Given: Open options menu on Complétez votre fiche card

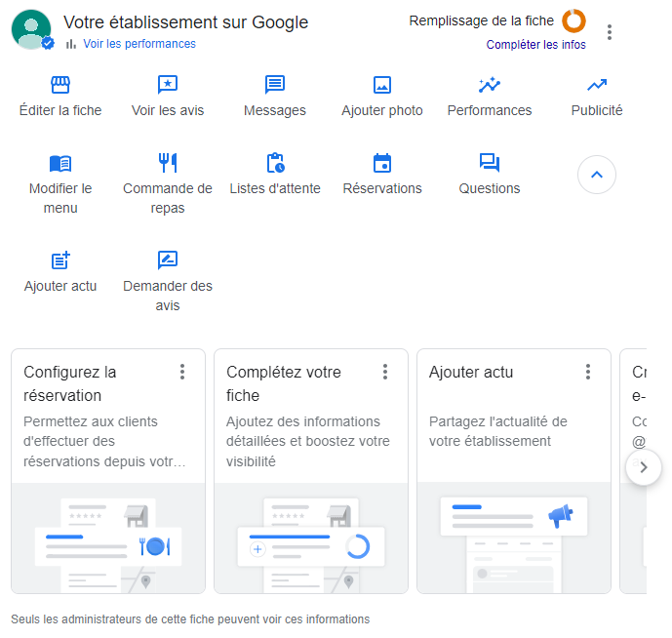Looking at the screenshot, I should click(x=385, y=372).
